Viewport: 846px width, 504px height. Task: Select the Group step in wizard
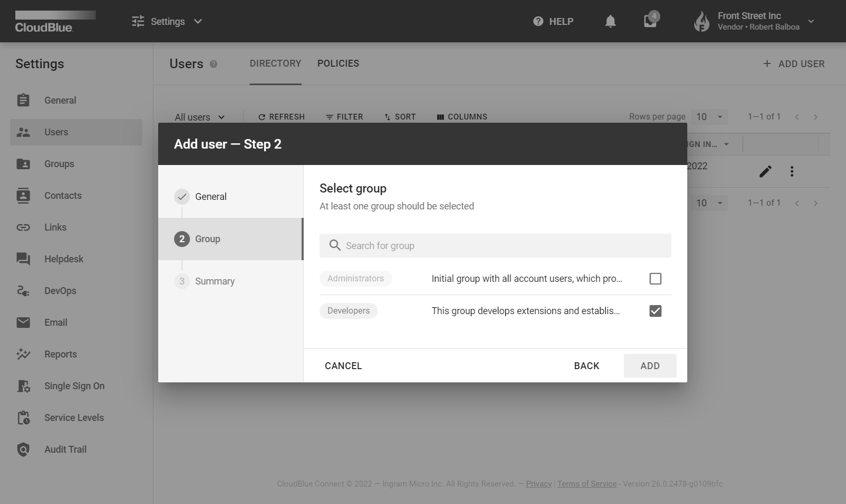tap(231, 239)
